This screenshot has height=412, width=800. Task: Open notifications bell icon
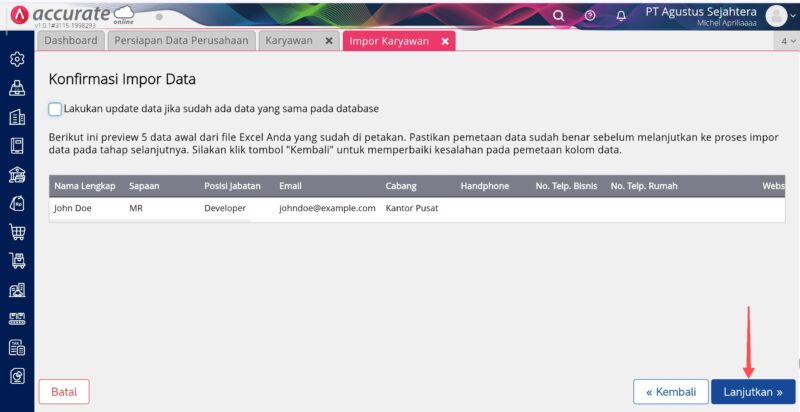621,15
